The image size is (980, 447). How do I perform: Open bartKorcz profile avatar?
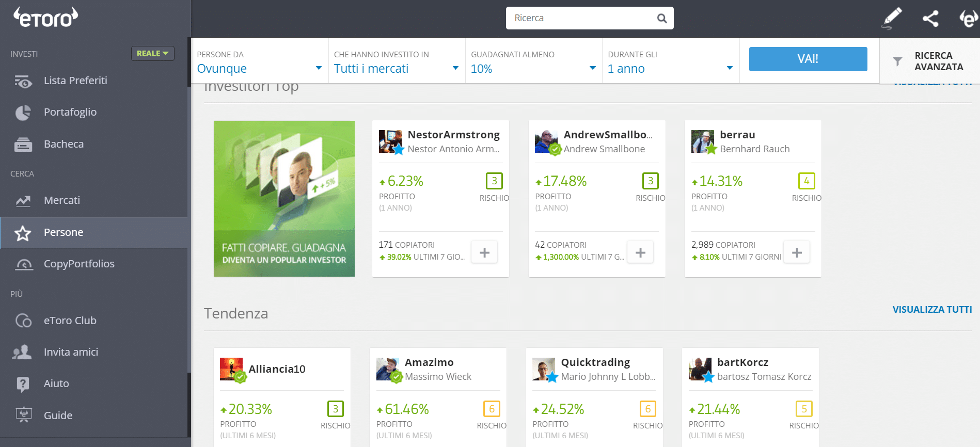click(700, 369)
